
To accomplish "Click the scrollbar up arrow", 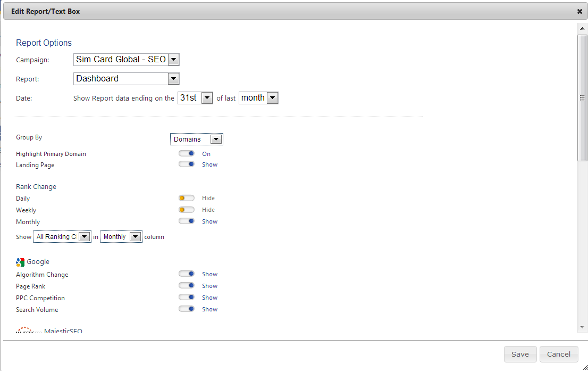I will [582, 29].
